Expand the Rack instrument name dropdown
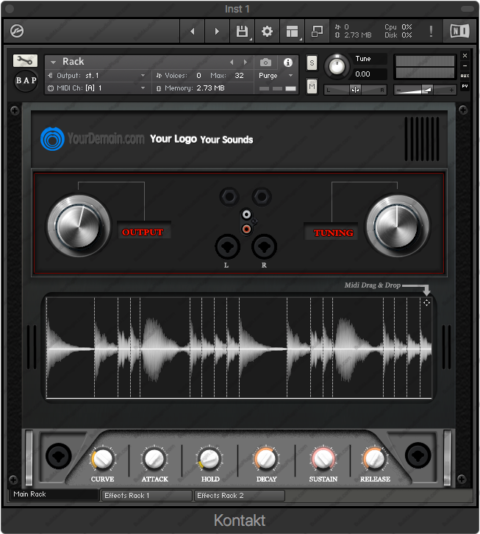The image size is (480, 534). coord(53,62)
